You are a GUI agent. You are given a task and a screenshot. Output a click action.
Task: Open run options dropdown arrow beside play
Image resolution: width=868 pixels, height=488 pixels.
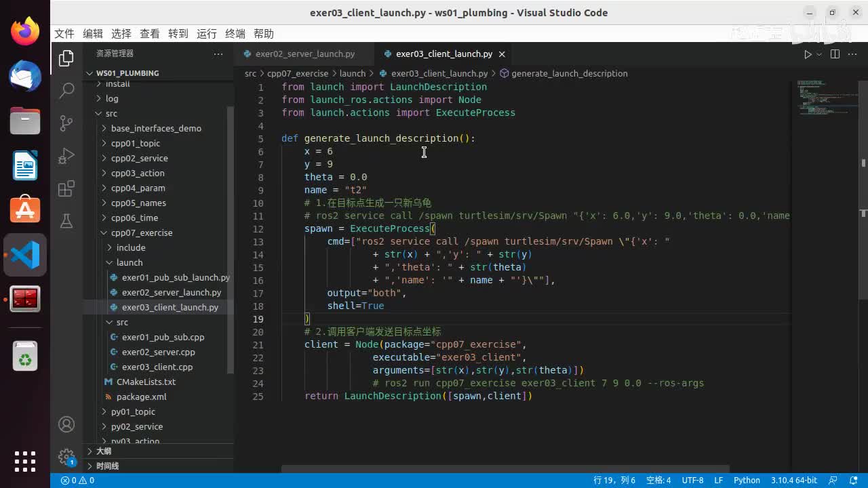(819, 54)
